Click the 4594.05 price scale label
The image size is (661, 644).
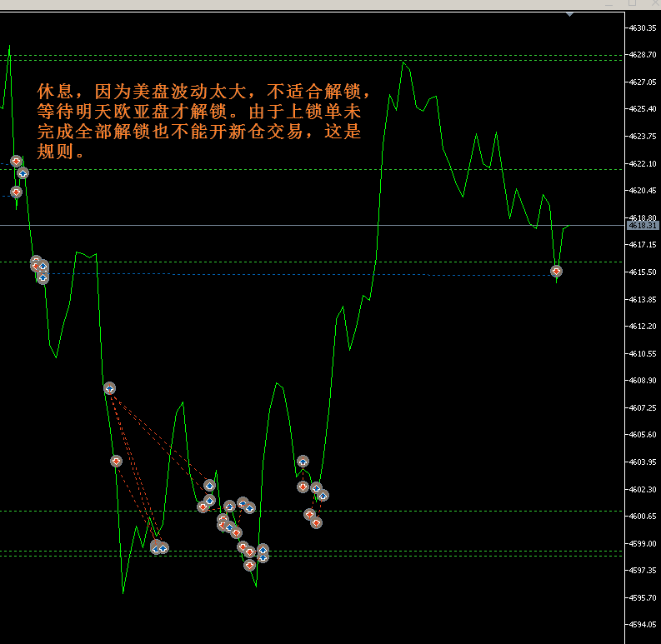click(x=643, y=625)
